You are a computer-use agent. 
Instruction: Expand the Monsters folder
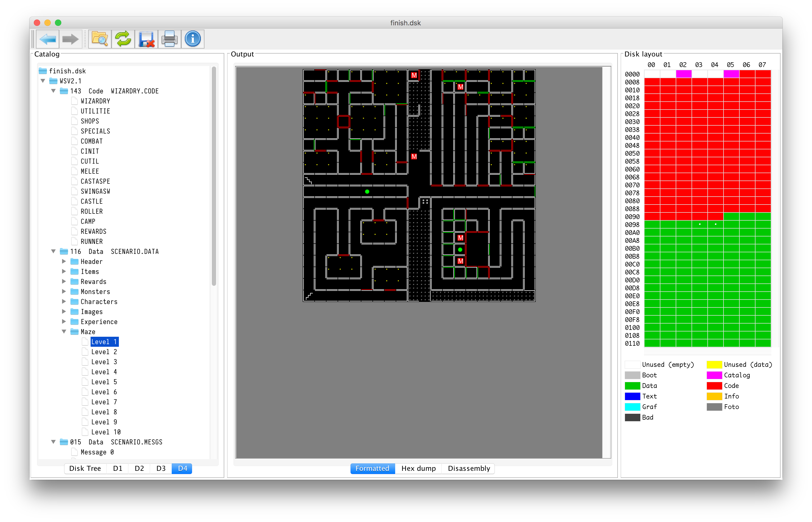(64, 292)
